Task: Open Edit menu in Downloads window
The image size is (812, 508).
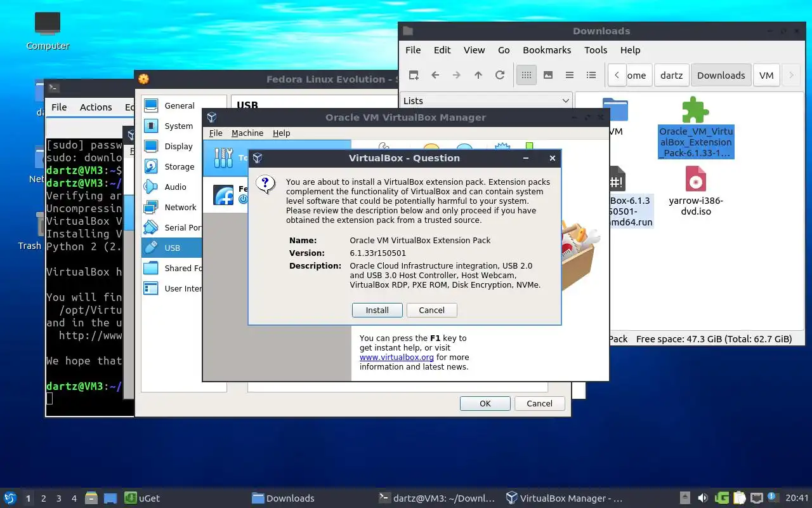Action: point(442,50)
